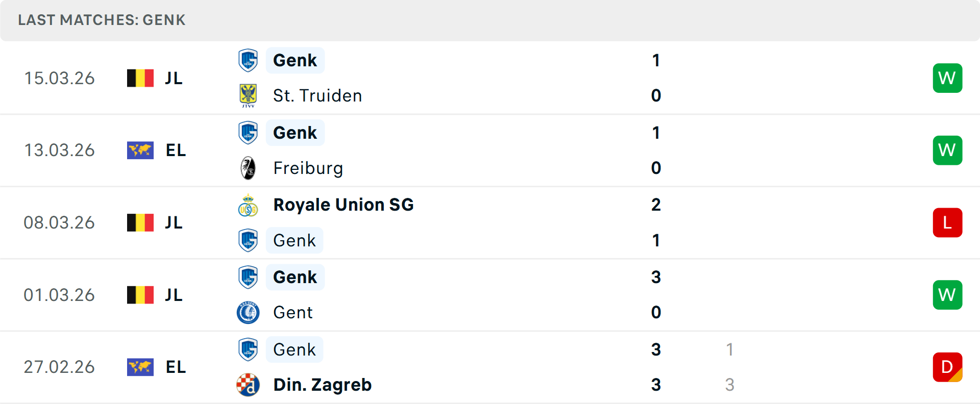
Task: Click the Last Matches: Genk header
Action: tap(102, 20)
